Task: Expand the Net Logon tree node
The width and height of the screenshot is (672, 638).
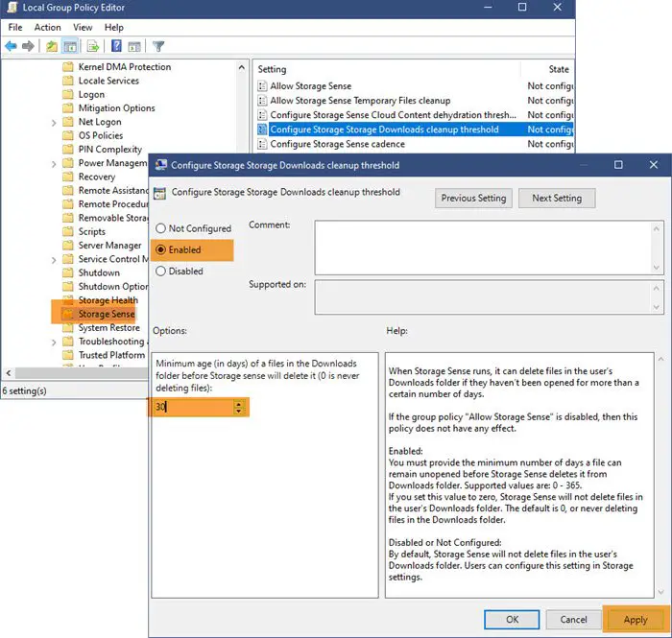Action: click(54, 123)
